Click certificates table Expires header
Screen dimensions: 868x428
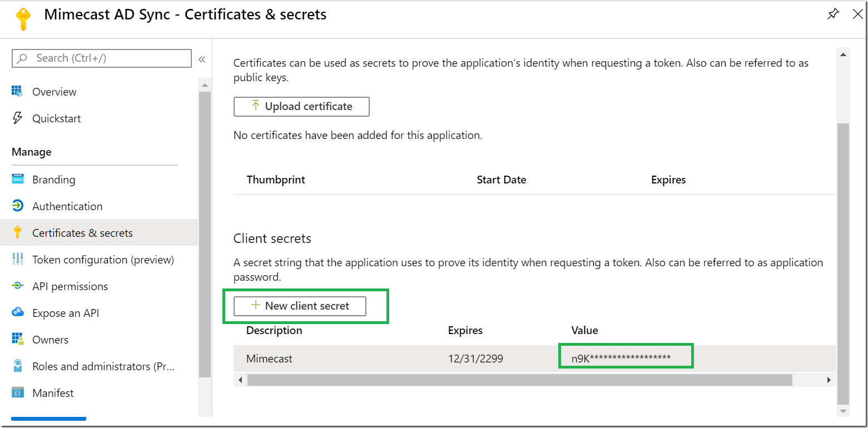click(x=668, y=180)
